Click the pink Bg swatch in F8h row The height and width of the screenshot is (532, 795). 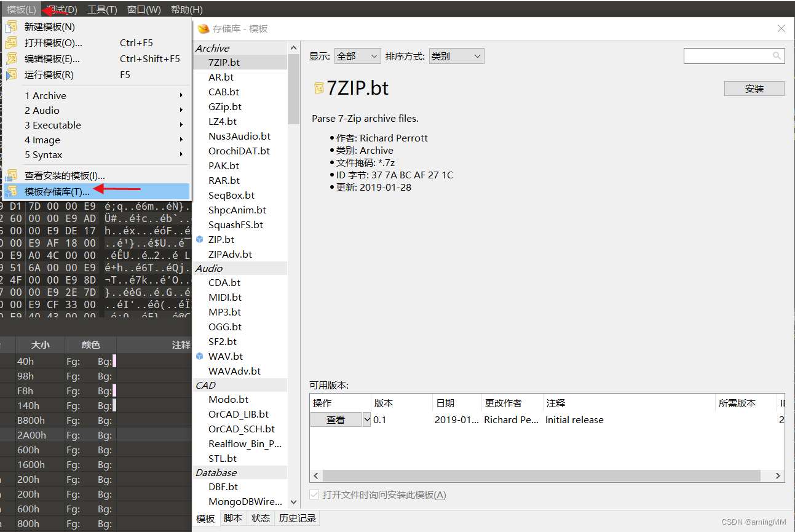[114, 391]
